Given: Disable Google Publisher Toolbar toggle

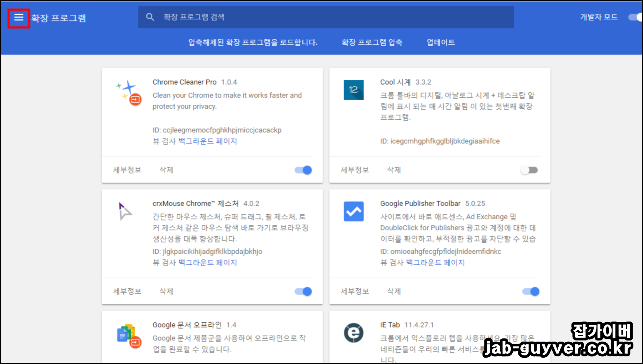Looking at the screenshot, I should pos(531,292).
